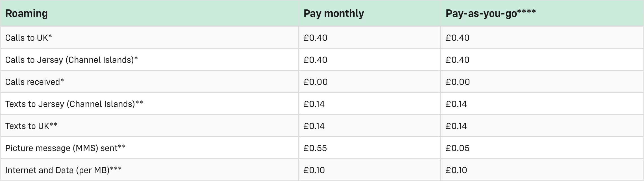
Task: Click the Roaming column header
Action: click(x=27, y=14)
